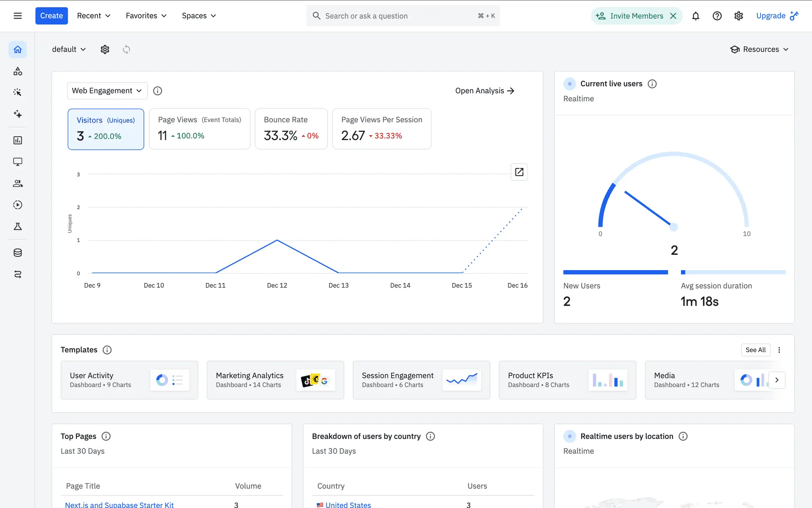
Task: Open the notifications bell icon
Action: [695, 16]
